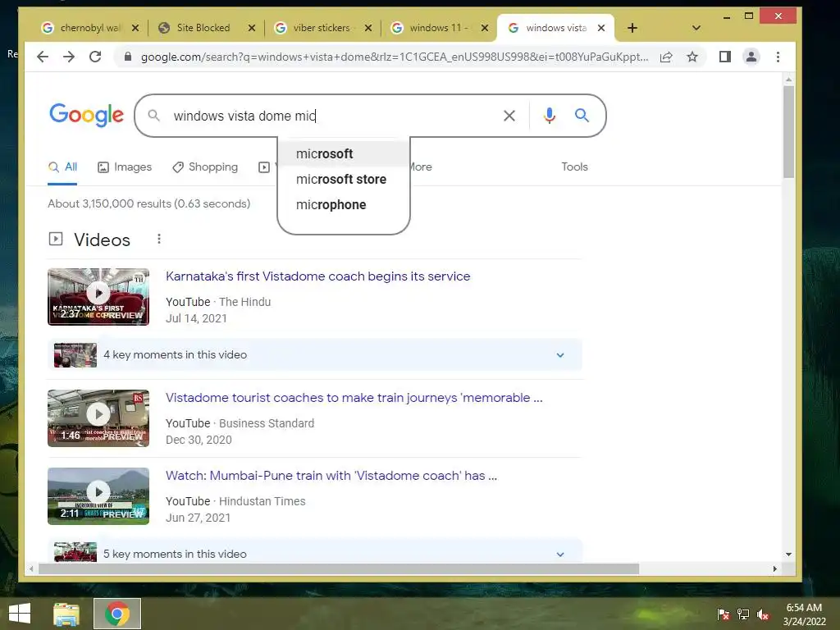Image resolution: width=840 pixels, height=630 pixels.
Task: Click the scroll down arrow
Action: [x=788, y=555]
